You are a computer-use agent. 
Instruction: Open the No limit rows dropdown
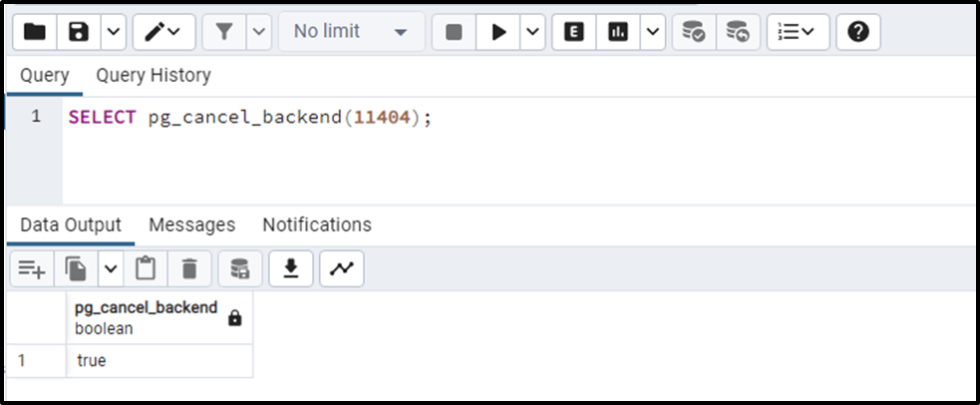tap(351, 32)
